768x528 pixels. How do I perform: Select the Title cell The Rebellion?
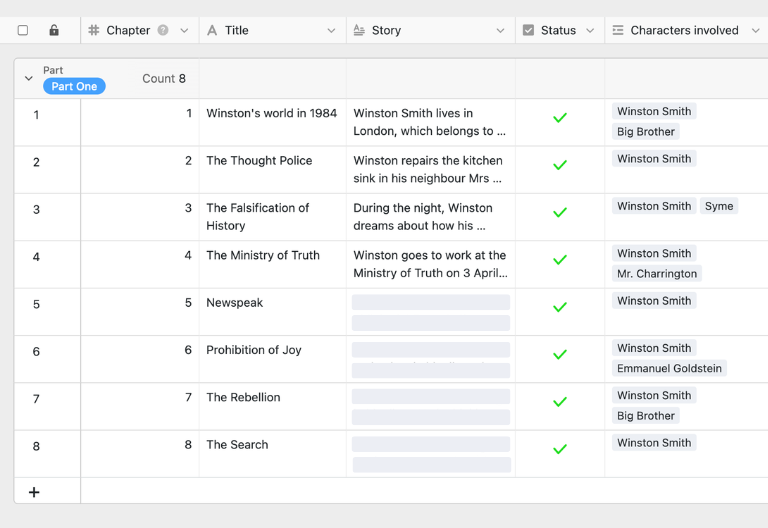(272, 407)
